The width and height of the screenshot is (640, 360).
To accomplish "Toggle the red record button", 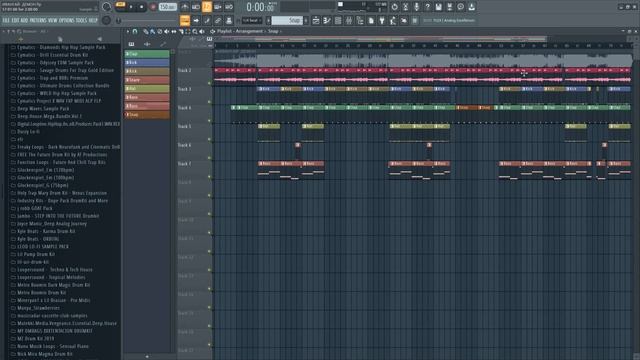I will tap(153, 7).
